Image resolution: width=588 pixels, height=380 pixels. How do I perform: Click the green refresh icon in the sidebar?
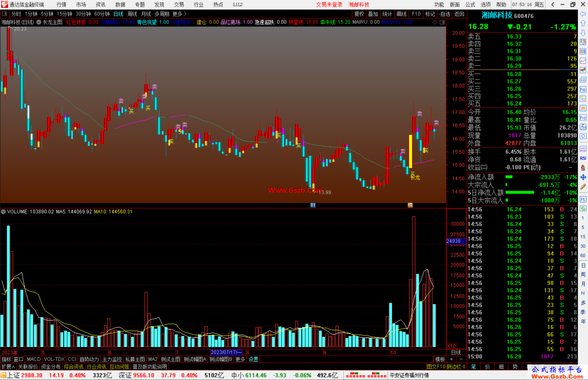click(x=583, y=209)
